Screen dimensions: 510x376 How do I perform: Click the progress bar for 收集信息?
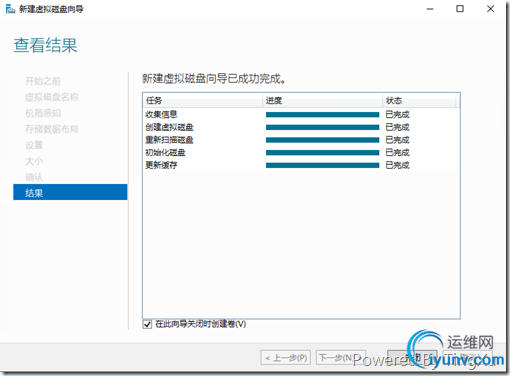pos(322,115)
